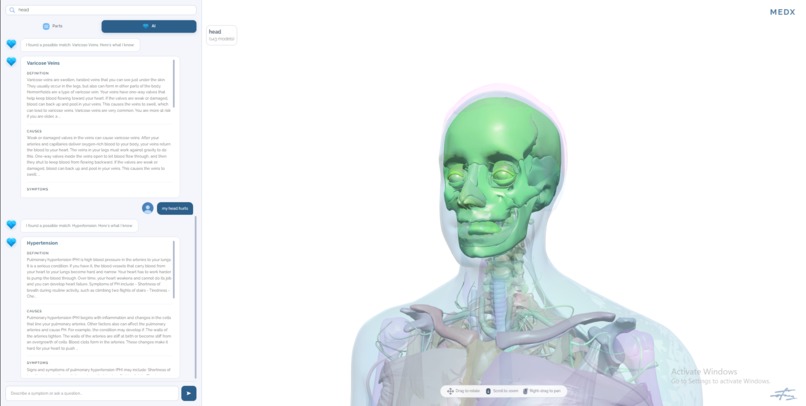Switch to the Parts tab

[52, 26]
